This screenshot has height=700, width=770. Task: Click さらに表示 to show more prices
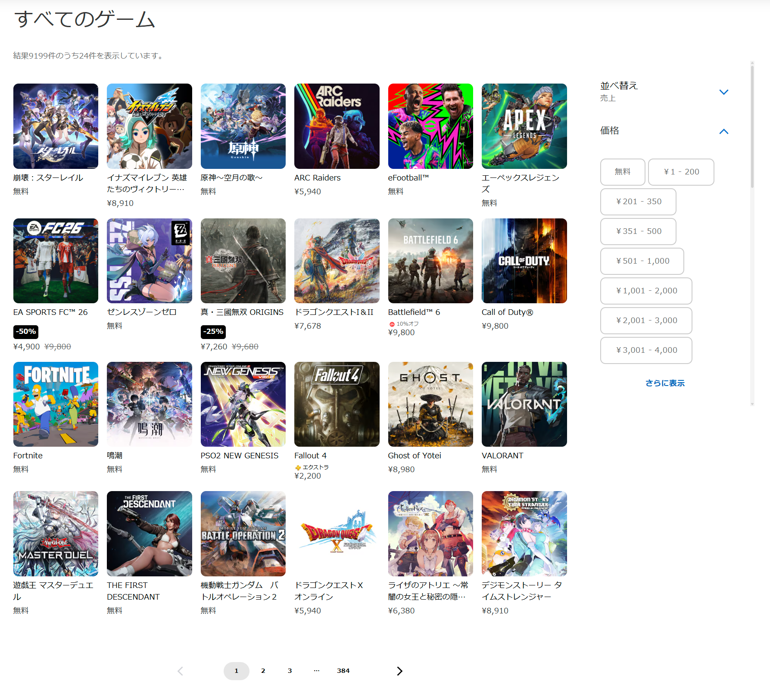[x=664, y=383]
